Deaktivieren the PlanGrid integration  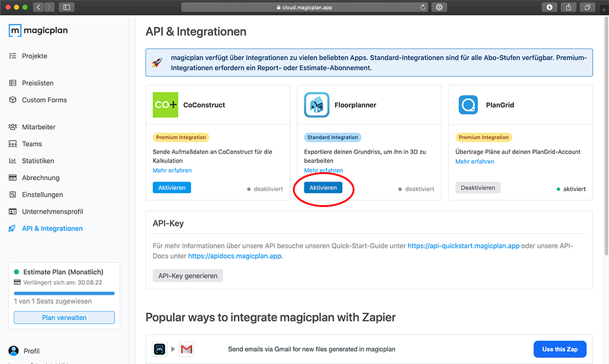pyautogui.click(x=478, y=187)
